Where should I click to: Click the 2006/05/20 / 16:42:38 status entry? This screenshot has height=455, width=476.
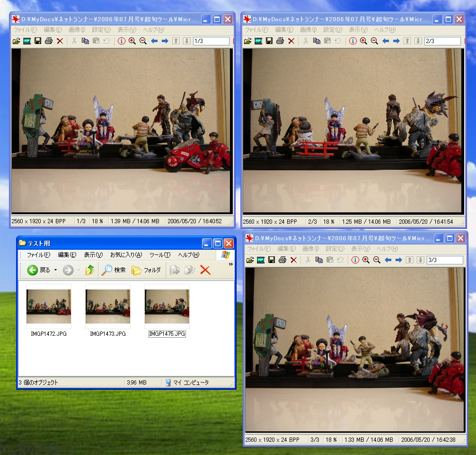[428, 439]
